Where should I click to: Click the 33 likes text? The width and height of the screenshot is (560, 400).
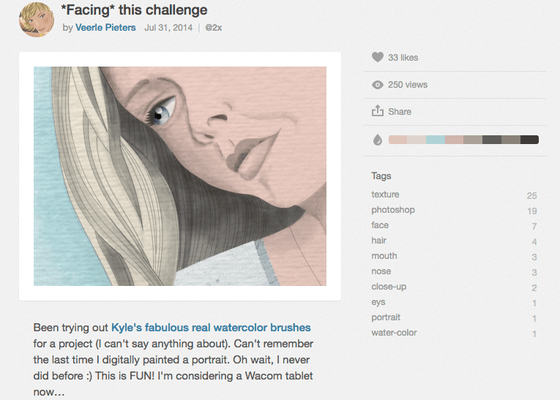coord(403,58)
